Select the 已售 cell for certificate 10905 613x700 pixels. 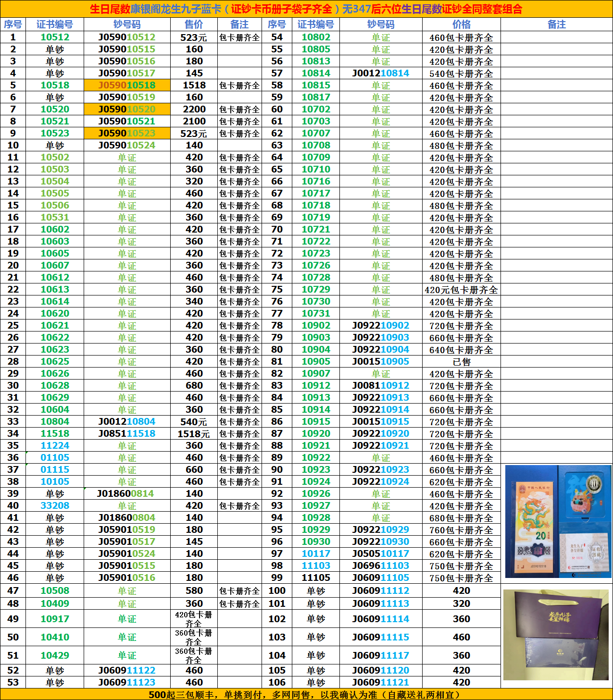point(461,362)
